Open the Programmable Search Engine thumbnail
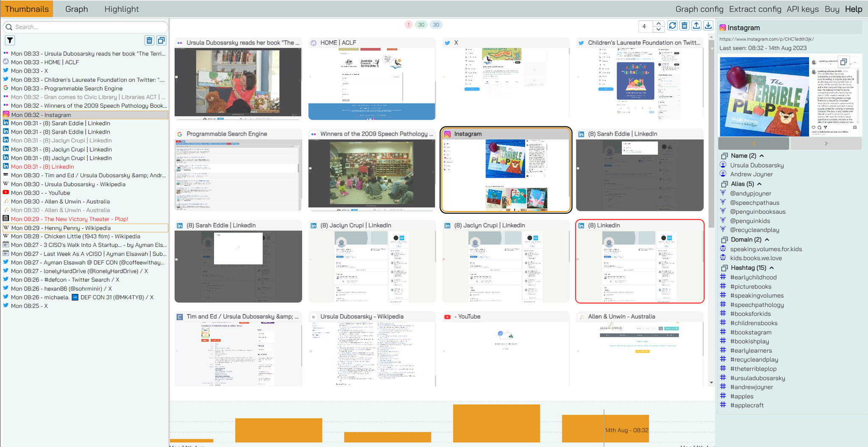 click(x=238, y=170)
